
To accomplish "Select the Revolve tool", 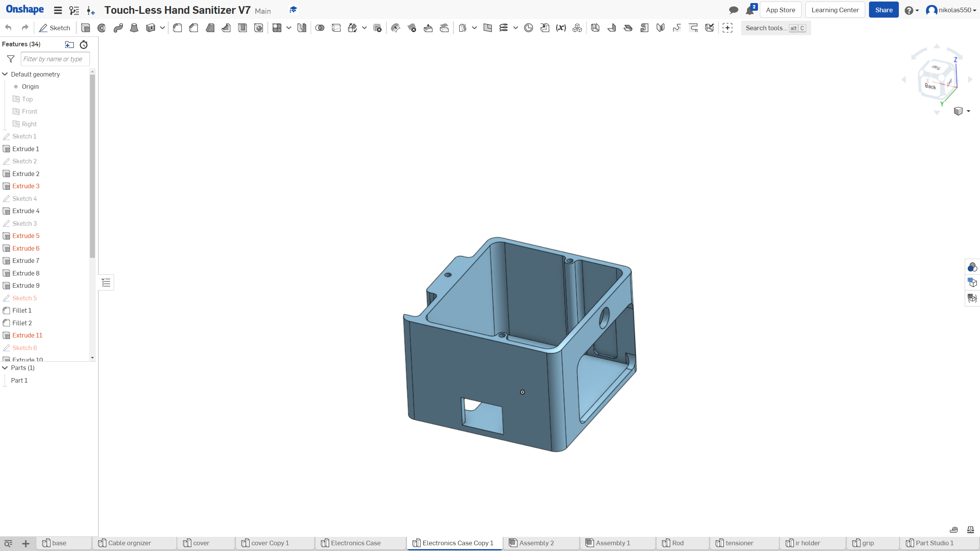I will pos(102,28).
